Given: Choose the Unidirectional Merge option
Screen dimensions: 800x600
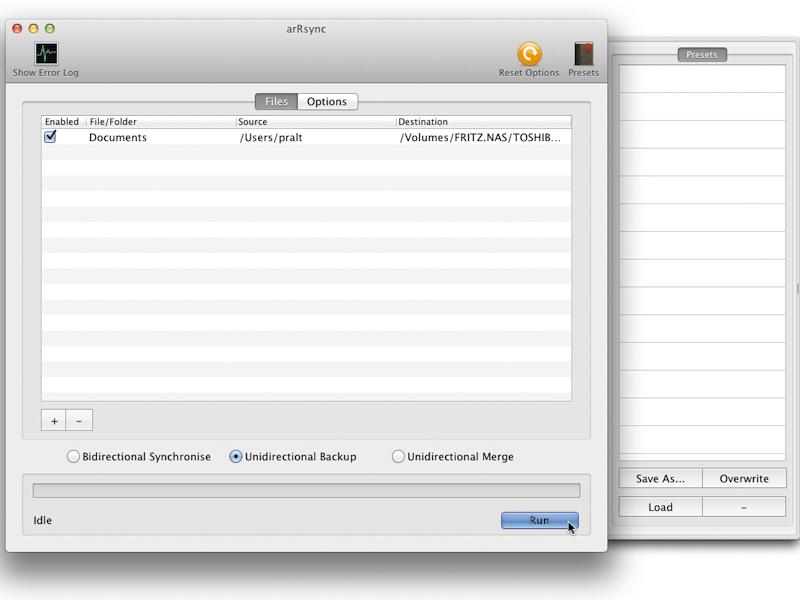Looking at the screenshot, I should 398,456.
